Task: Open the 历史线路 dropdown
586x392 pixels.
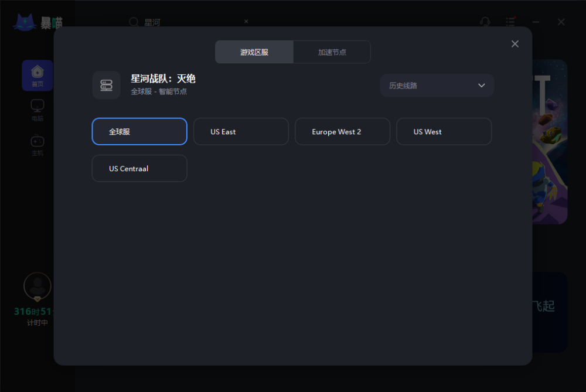Action: (x=437, y=86)
